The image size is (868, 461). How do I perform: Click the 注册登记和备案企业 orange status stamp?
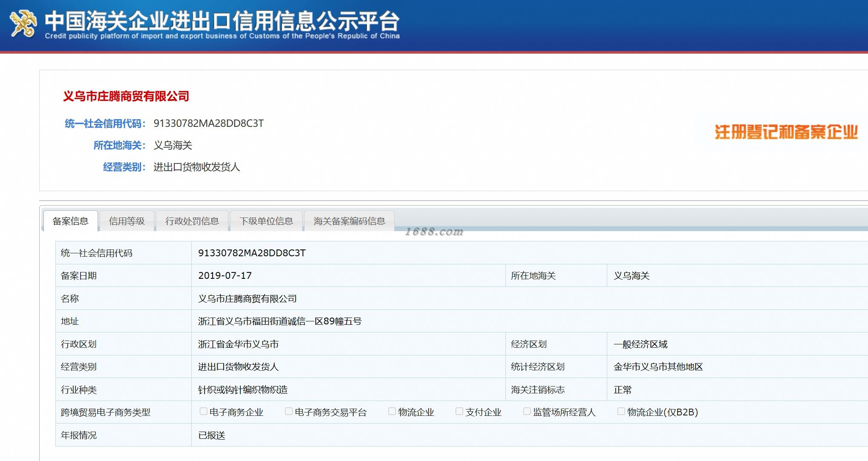click(x=786, y=132)
